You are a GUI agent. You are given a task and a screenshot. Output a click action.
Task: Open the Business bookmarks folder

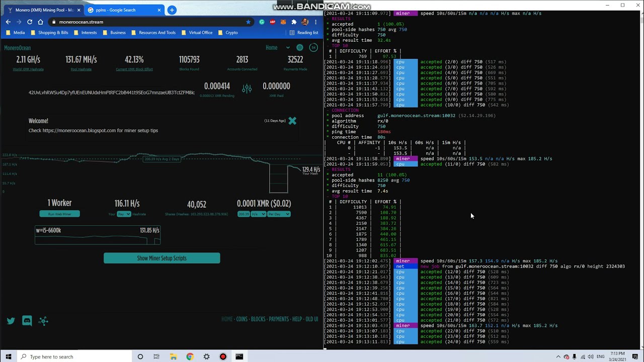[x=114, y=33]
